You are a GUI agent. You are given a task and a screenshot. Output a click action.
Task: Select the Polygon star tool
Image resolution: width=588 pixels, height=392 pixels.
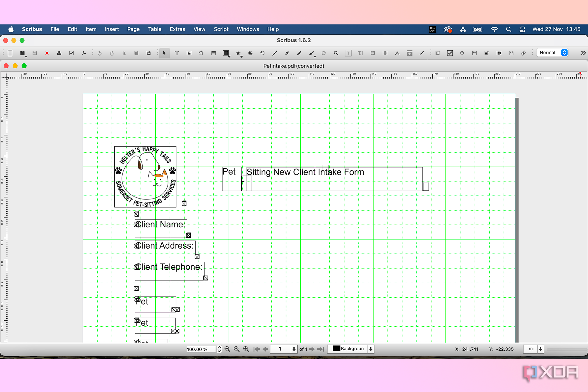[x=238, y=53]
